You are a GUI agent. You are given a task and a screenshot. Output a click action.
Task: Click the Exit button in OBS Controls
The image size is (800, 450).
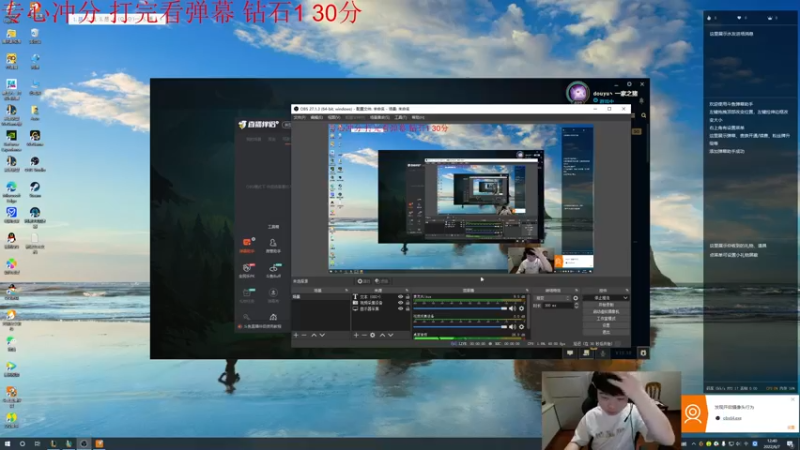tap(606, 332)
